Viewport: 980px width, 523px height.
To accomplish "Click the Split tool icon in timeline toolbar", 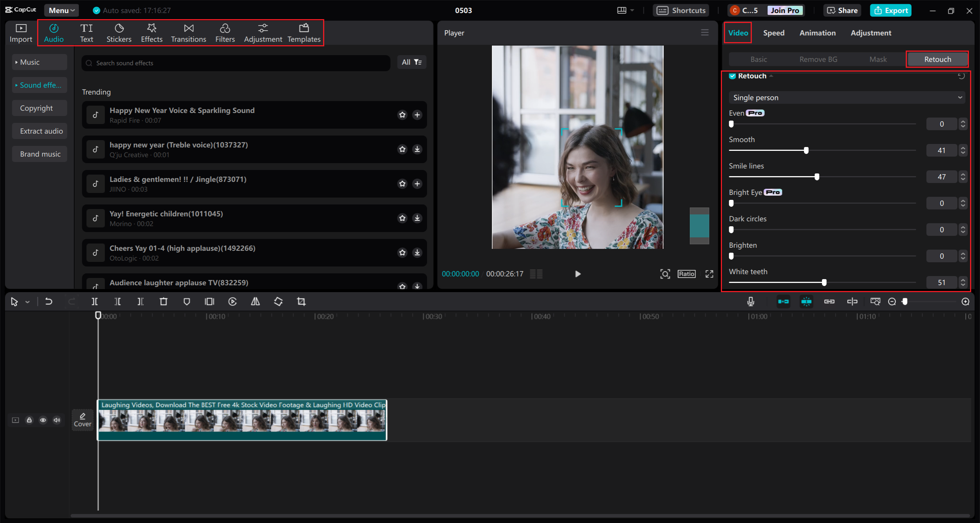I will [95, 302].
